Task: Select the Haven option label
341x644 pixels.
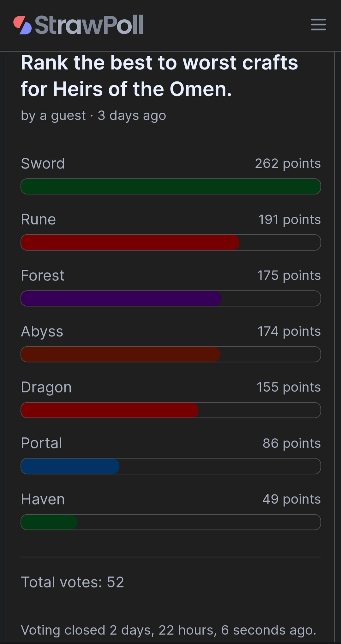Action: (43, 499)
